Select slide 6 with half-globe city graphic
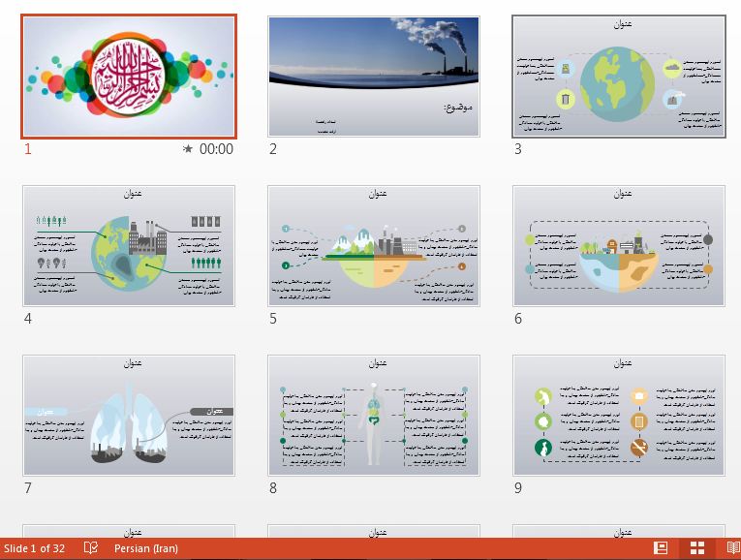Viewport: 741px width, 560px height. tap(619, 246)
